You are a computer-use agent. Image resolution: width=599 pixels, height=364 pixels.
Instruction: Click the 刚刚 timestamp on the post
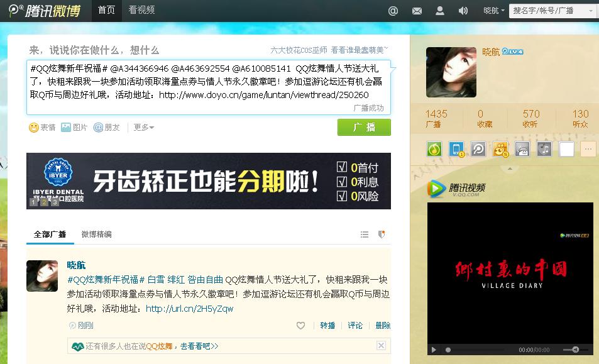click(x=85, y=326)
